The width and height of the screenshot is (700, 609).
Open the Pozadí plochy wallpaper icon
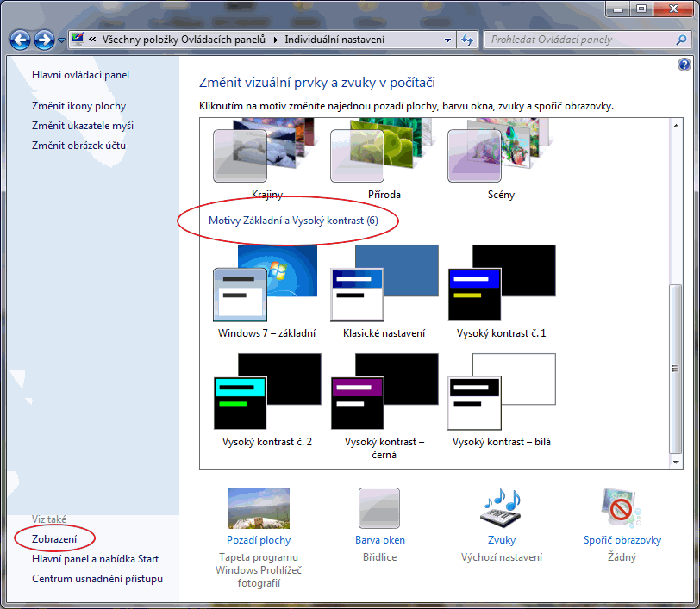pos(259,508)
